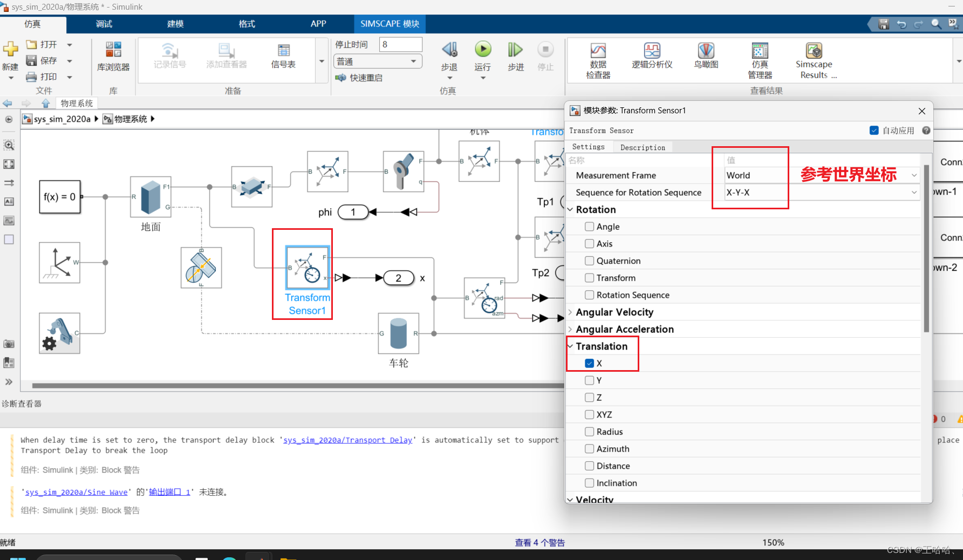Viewport: 963px width, 560px height.
Task: Toggle the 自动应用 auto apply checkbox
Action: [x=874, y=131]
